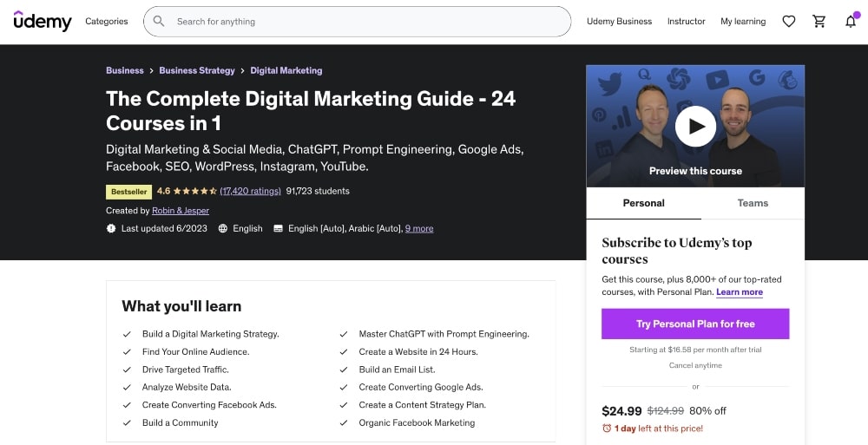Open the Categories menu

pos(106,22)
